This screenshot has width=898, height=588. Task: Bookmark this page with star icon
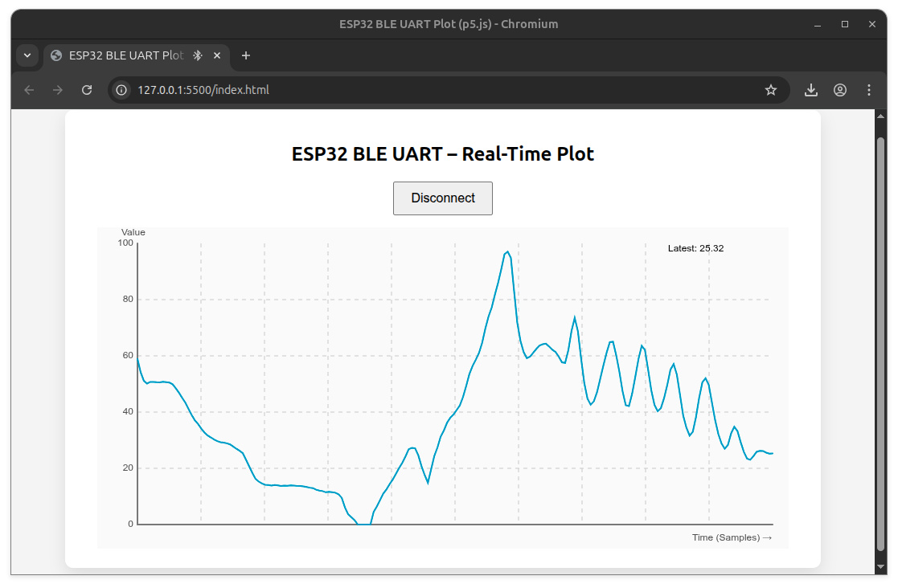point(770,90)
